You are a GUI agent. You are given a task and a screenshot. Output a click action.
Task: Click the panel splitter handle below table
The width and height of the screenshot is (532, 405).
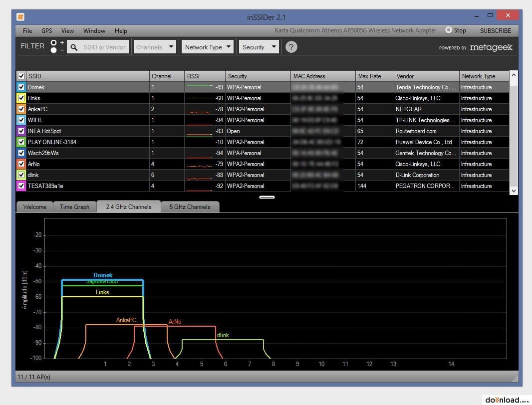[267, 197]
